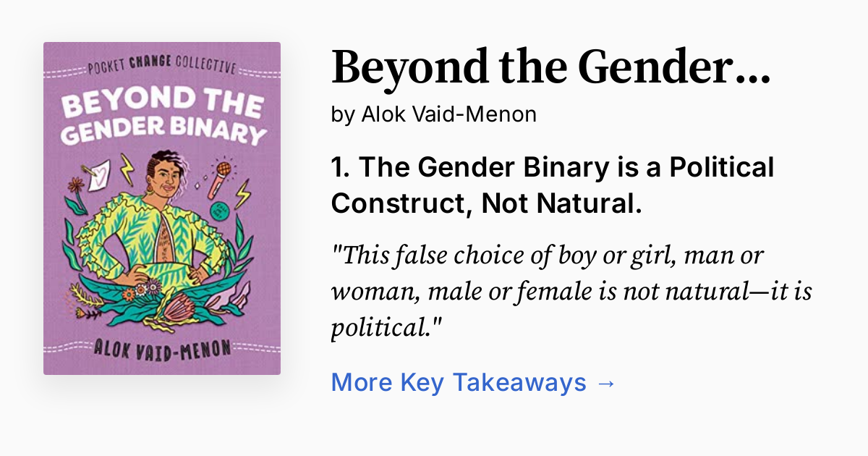This screenshot has width=868, height=456.
Task: Select the first takeaway heading about Political Construct
Action: click(x=553, y=186)
